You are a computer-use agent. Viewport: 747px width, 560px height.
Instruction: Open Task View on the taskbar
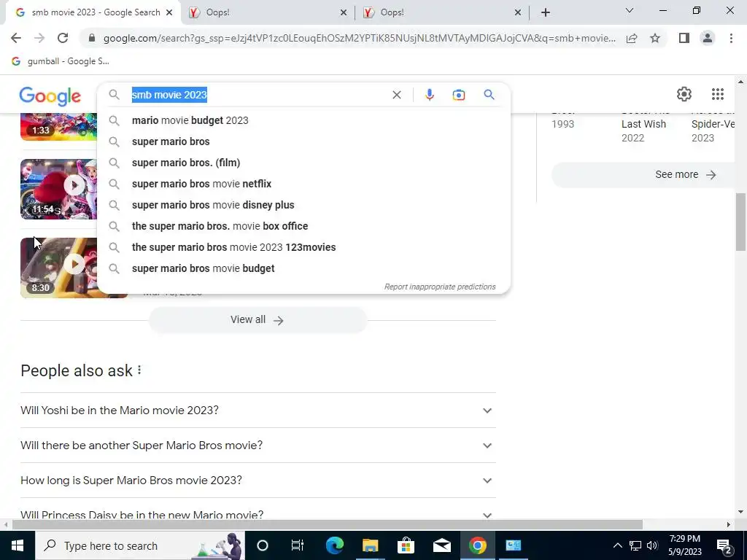click(x=298, y=545)
